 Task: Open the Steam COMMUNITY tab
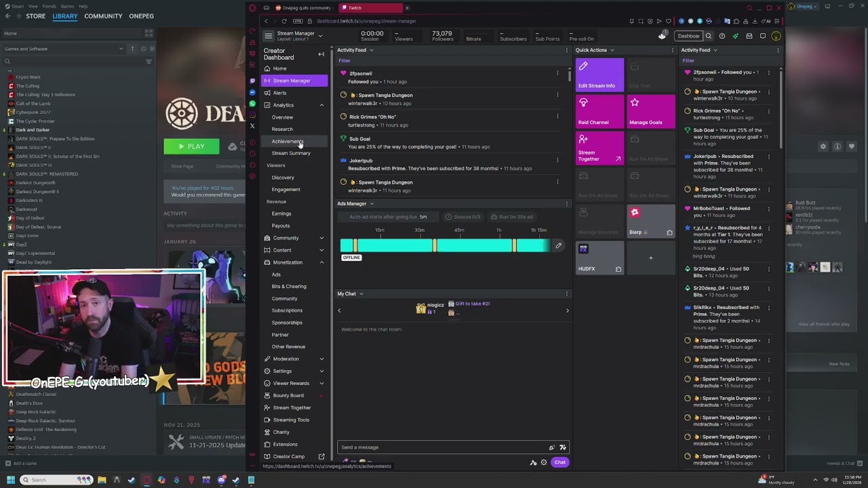pos(103,16)
